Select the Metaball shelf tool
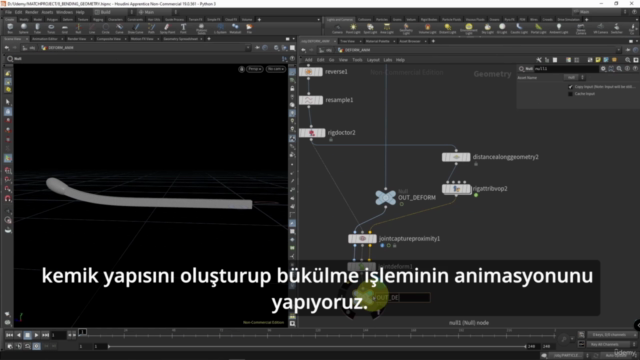The width and height of the screenshot is (640, 360). (x=235, y=28)
